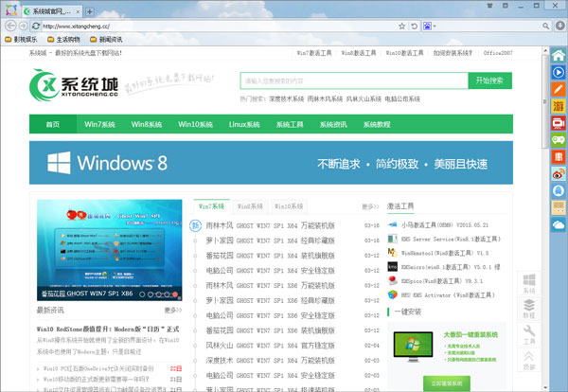Open 小马激活工具(OEM9) download link

point(445,225)
